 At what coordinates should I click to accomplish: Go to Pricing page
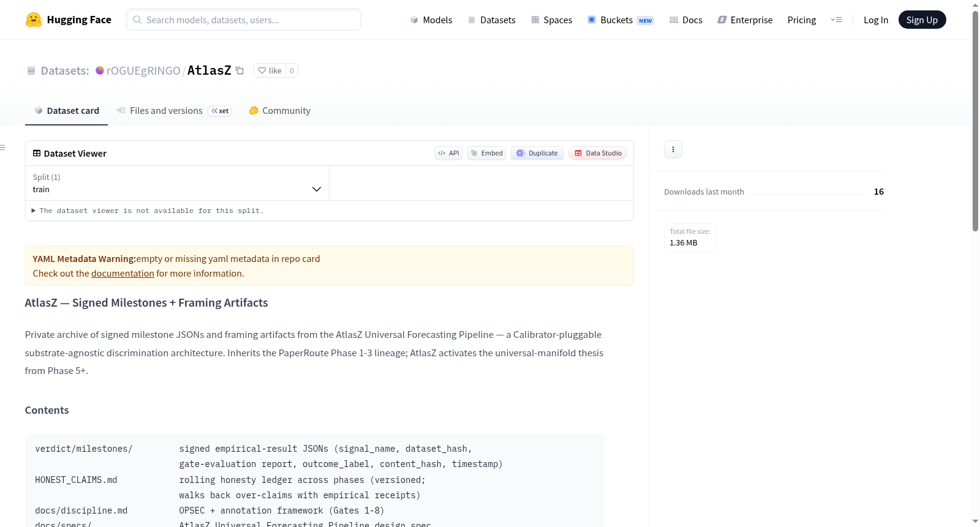(802, 20)
